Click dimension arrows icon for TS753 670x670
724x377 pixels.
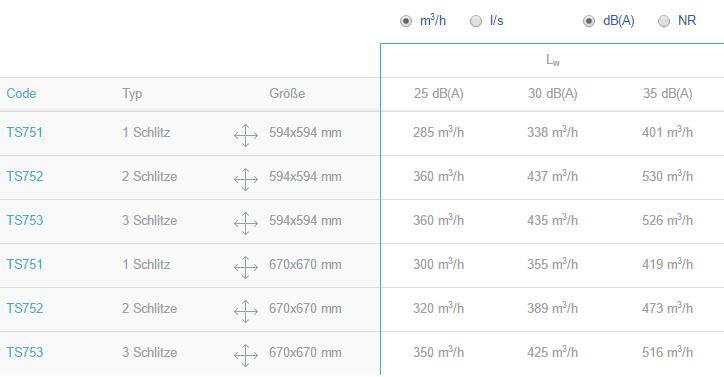[x=246, y=355]
